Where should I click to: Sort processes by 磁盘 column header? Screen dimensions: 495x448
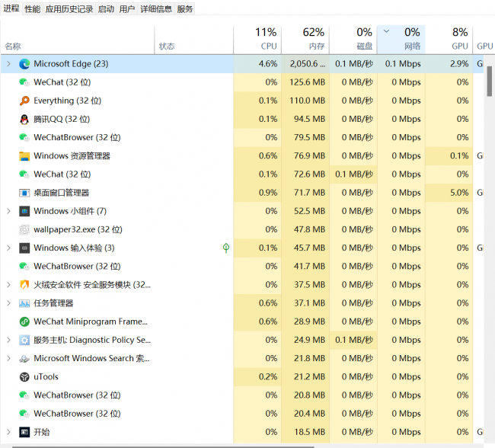pyautogui.click(x=353, y=40)
